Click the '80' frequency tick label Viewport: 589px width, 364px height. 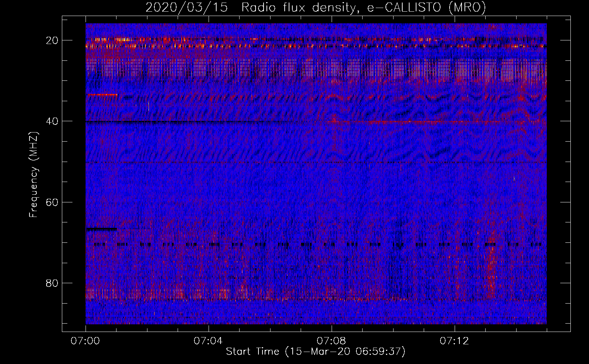point(52,283)
